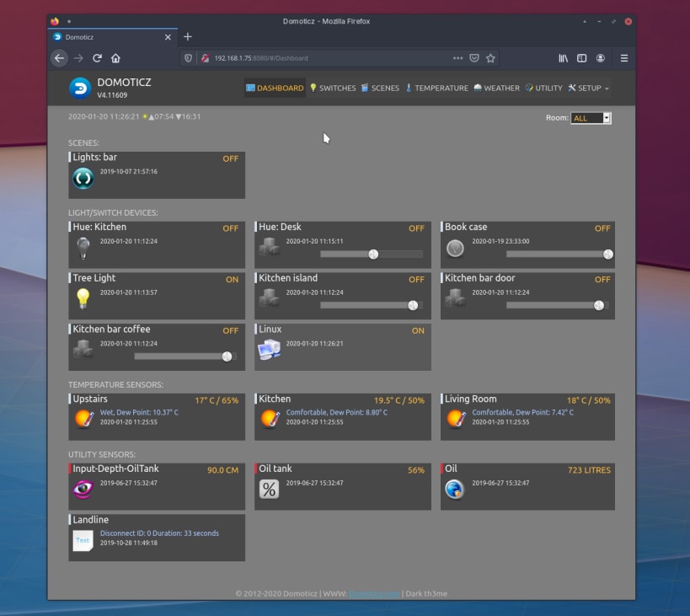This screenshot has height=616, width=690.
Task: Click the Landline disconnect duration text
Action: coord(159,533)
